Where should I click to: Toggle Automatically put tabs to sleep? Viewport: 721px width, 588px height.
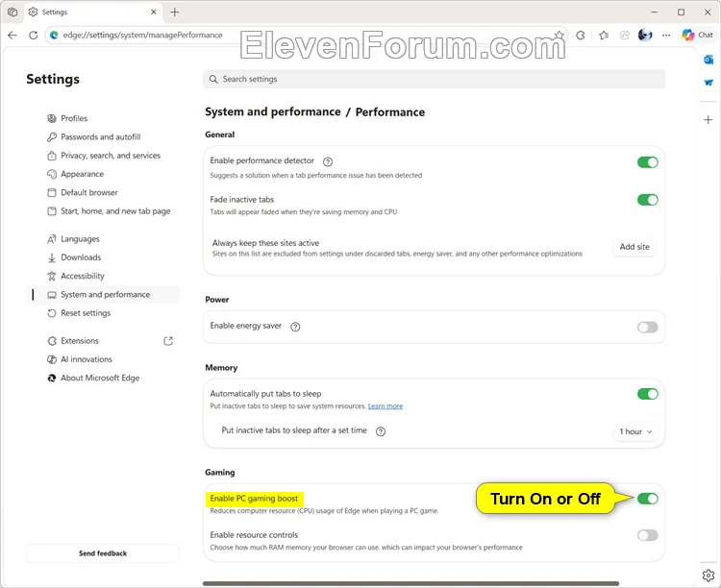[x=647, y=394]
